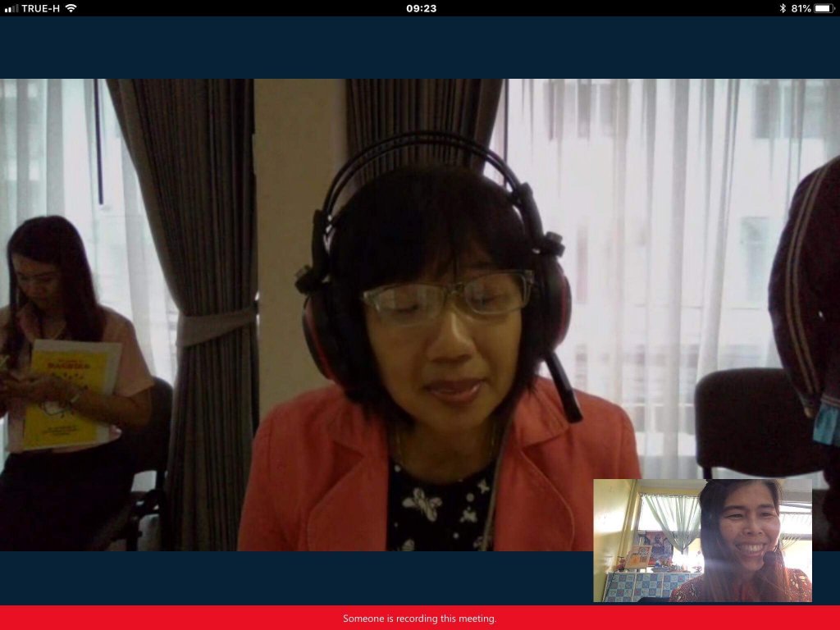
Task: Tap the 81% battery percentage text
Action: click(801, 8)
